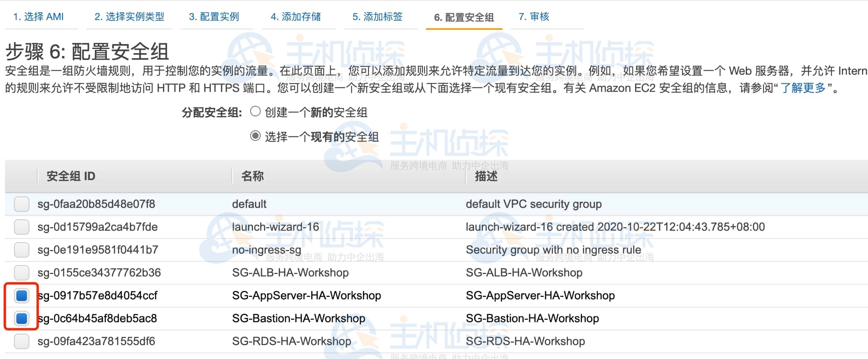Click the 名称 column header
This screenshot has height=359, width=868.
coord(252,176)
